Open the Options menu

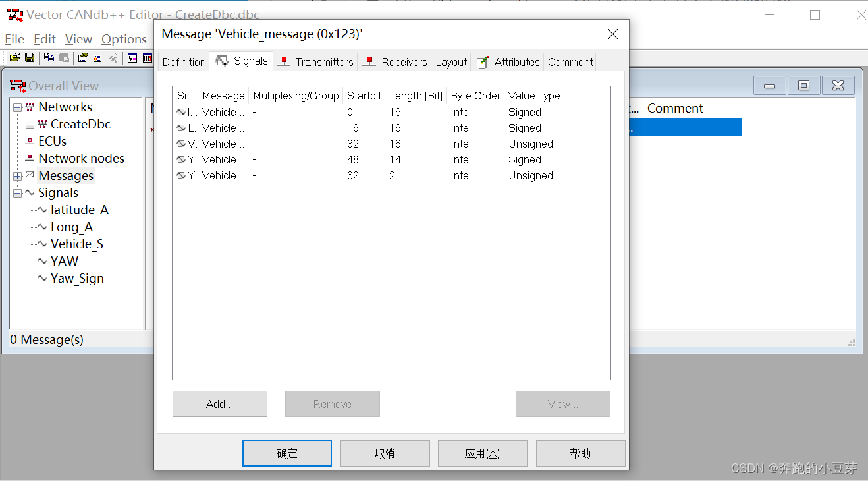point(124,39)
